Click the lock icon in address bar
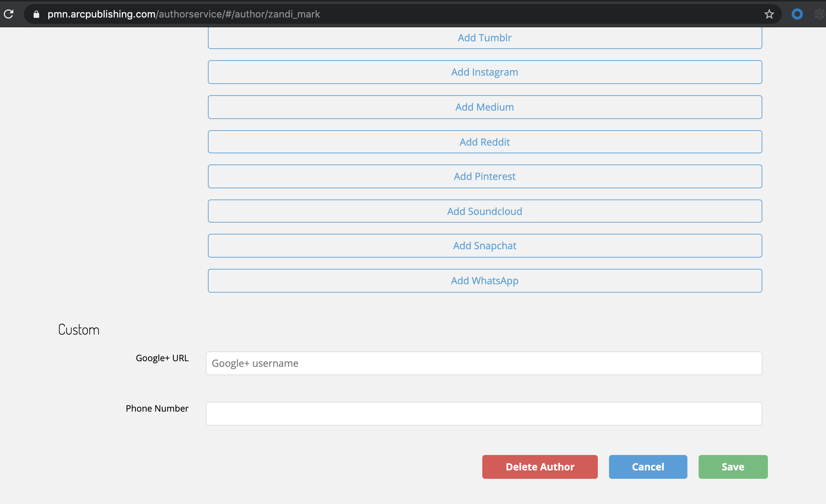This screenshot has width=826, height=504. tap(36, 14)
